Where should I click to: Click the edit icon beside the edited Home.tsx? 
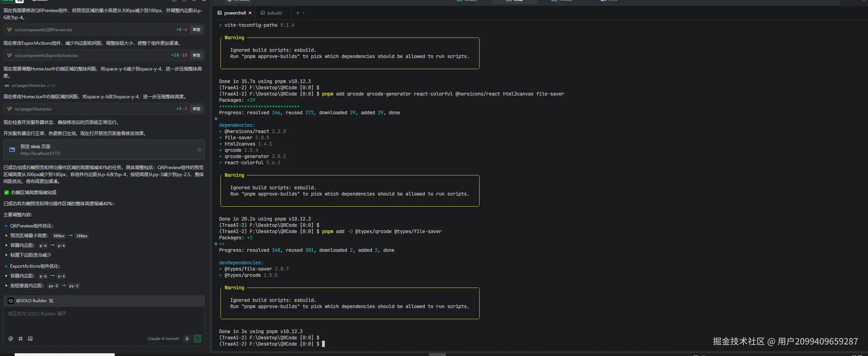[x=9, y=109]
